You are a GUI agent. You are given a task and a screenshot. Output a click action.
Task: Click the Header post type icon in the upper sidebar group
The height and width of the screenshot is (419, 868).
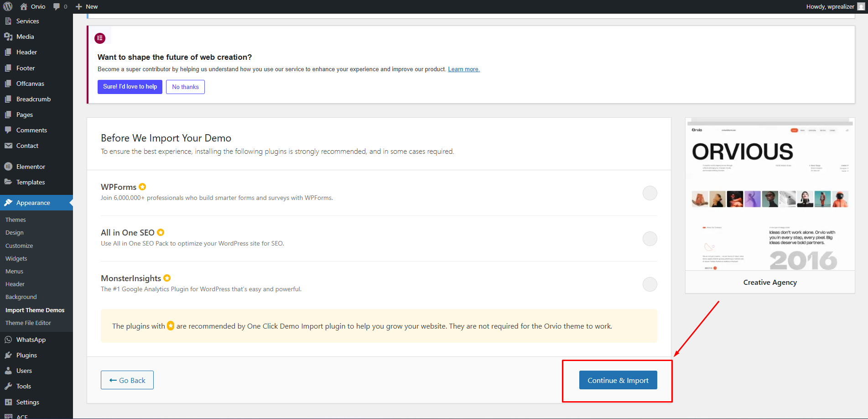pyautogui.click(x=8, y=52)
